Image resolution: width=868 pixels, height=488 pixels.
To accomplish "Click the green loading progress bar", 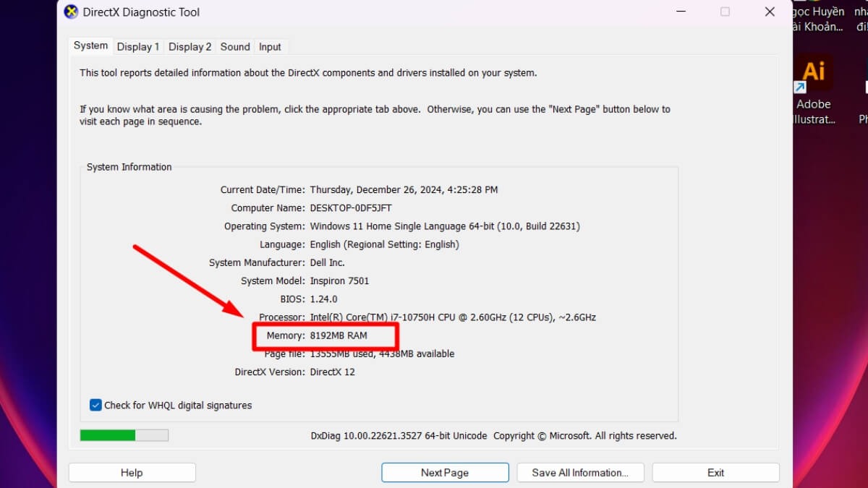I will [x=124, y=435].
